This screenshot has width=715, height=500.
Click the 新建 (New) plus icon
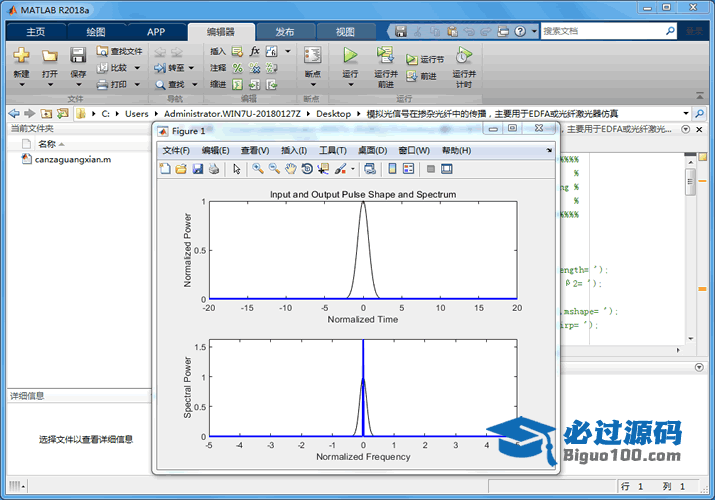[21, 55]
